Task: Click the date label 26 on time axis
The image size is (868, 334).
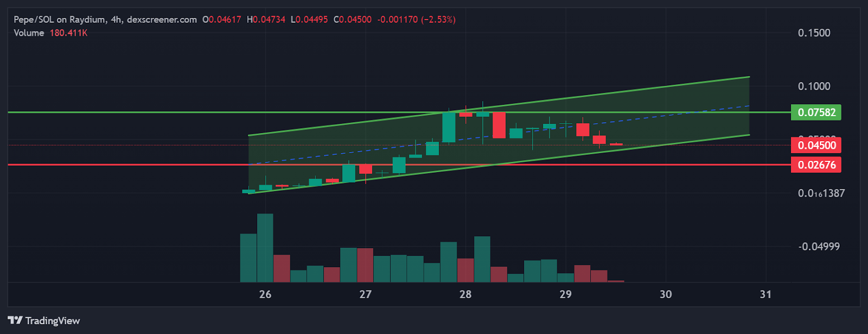Action: (x=265, y=294)
